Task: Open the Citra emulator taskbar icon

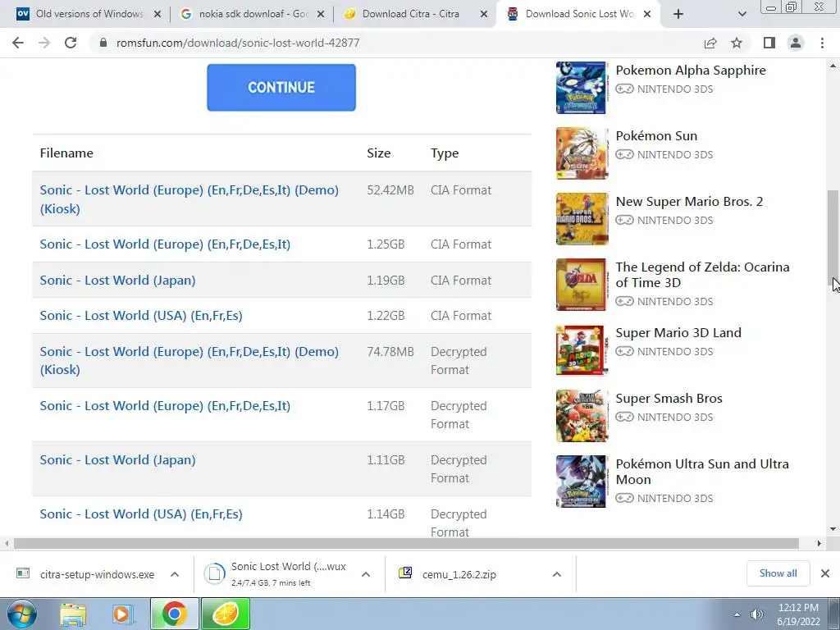Action: (x=225, y=614)
